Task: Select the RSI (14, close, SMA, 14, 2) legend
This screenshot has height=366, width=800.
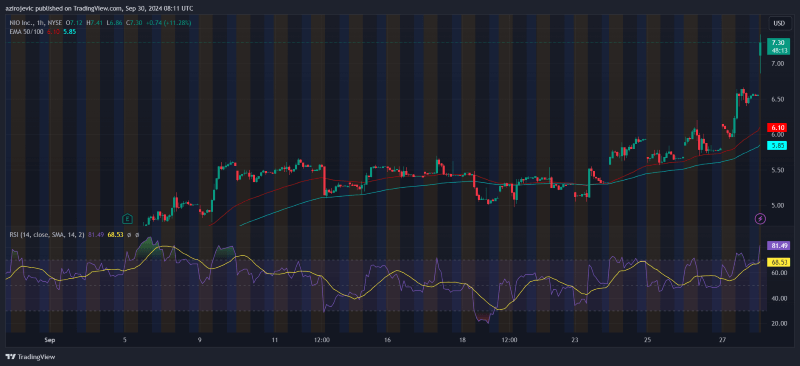Action: click(x=47, y=234)
